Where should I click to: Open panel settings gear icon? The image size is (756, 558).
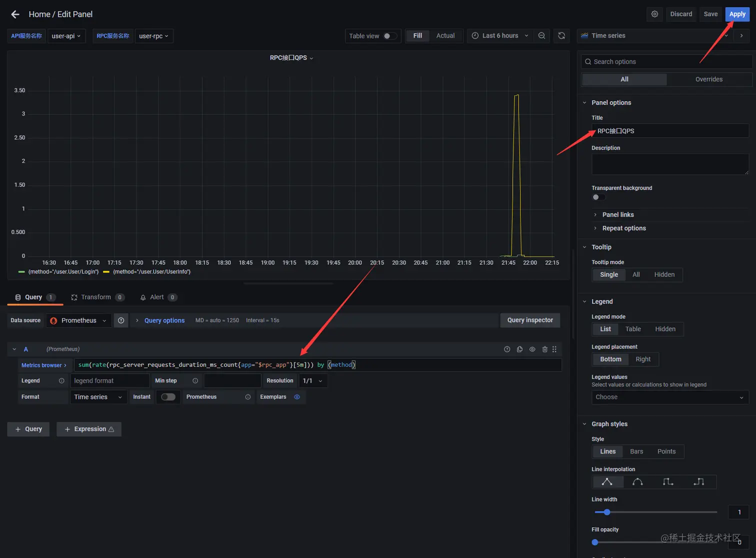pyautogui.click(x=654, y=14)
